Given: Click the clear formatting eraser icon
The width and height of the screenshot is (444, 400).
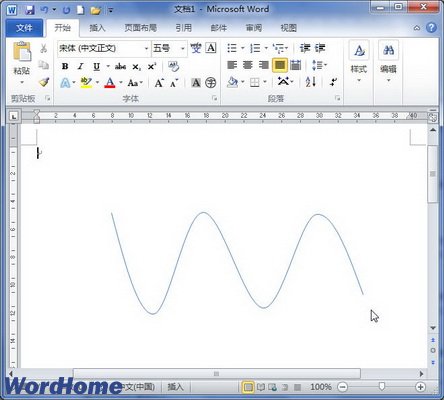Looking at the screenshot, I should 173,66.
